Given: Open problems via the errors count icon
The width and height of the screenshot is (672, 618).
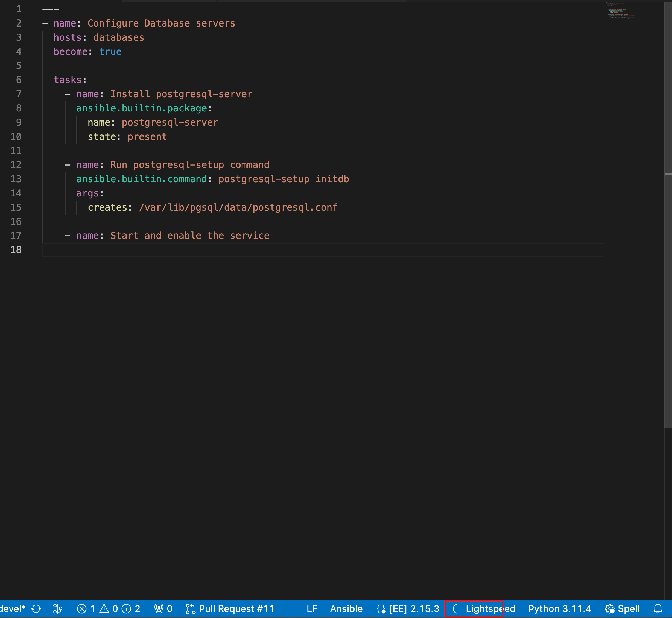Looking at the screenshot, I should pos(82,609).
